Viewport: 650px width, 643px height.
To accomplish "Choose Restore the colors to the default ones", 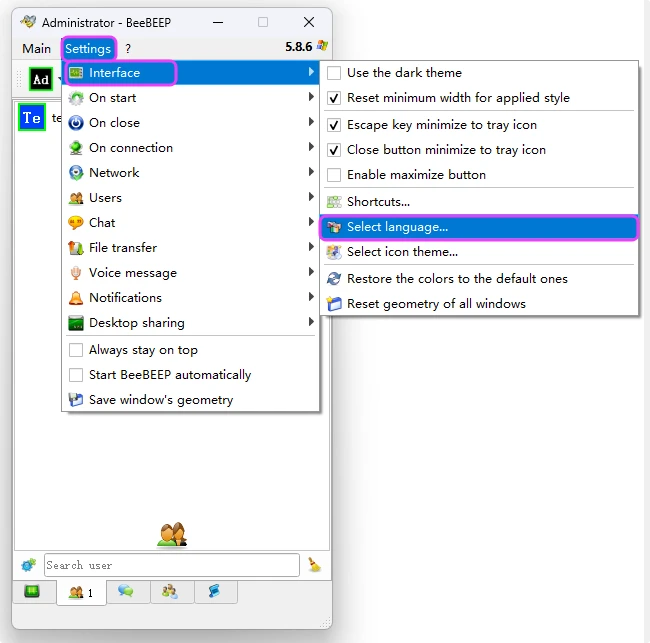I will pos(479,279).
